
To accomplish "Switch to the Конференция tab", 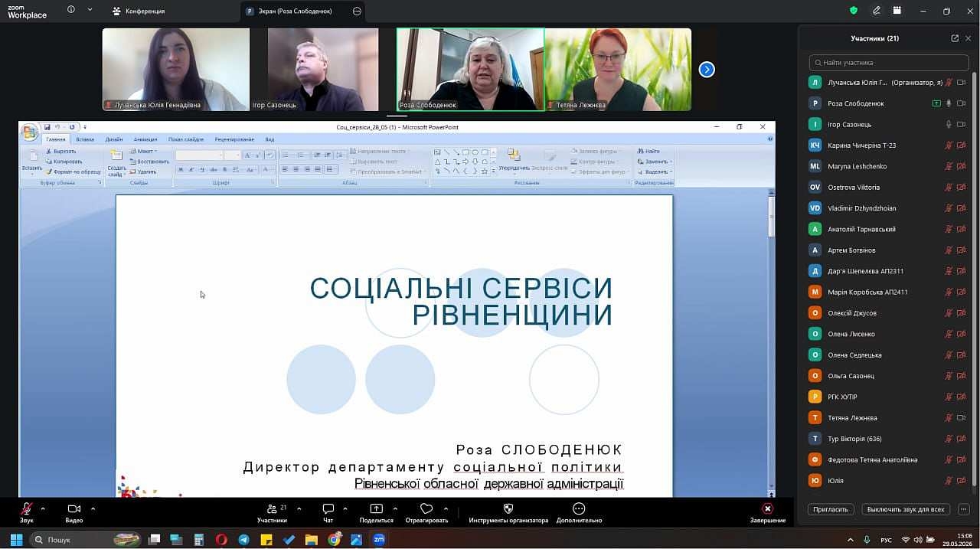I will [x=139, y=11].
